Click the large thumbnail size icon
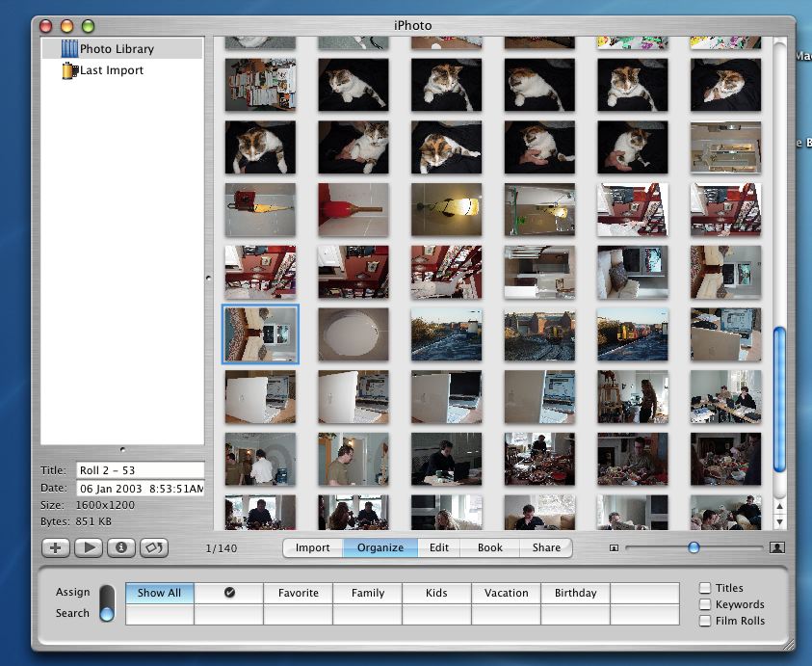 coord(777,547)
